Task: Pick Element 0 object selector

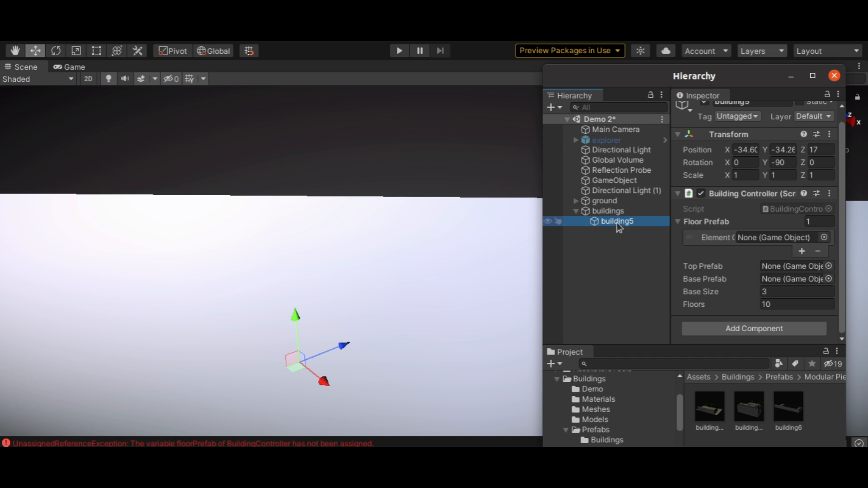Action: tap(824, 237)
